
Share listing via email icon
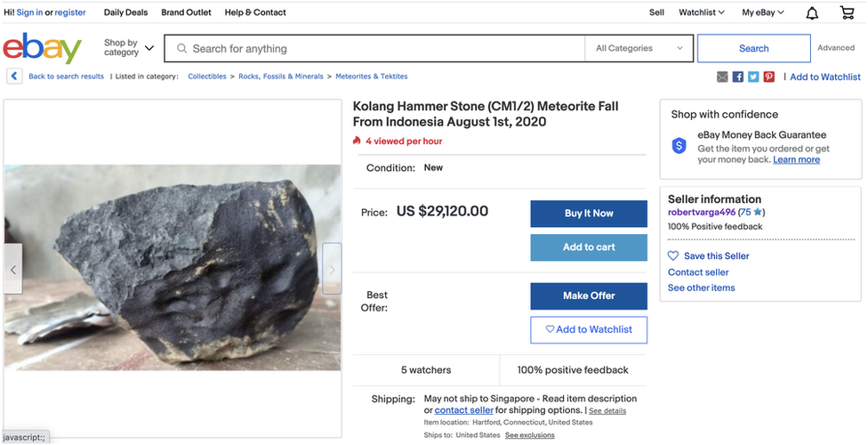click(x=722, y=77)
